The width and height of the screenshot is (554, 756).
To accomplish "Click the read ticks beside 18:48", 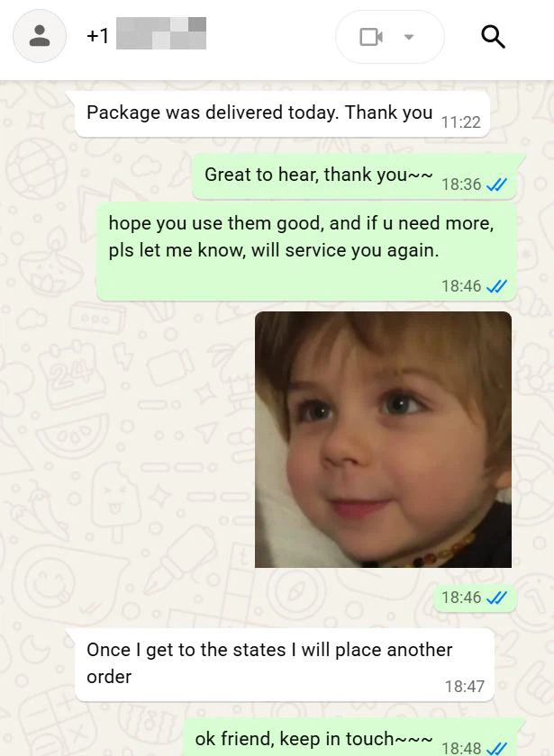I will 496,748.
